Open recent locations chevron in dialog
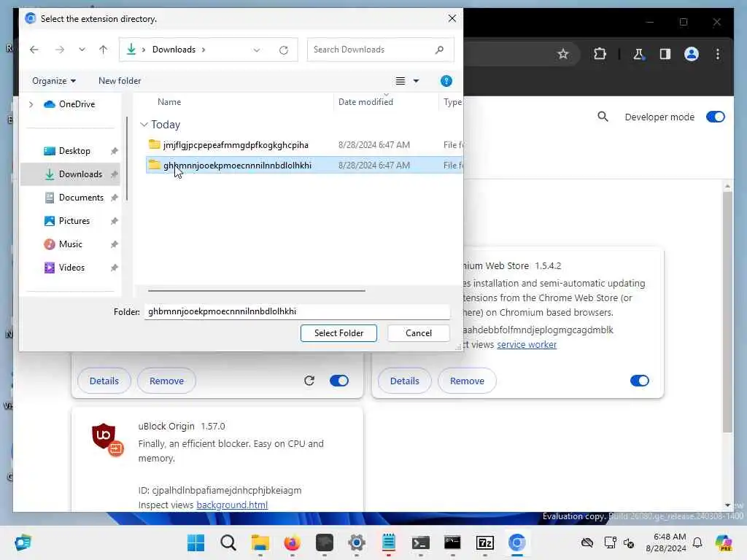The width and height of the screenshot is (747, 560). coord(82,50)
